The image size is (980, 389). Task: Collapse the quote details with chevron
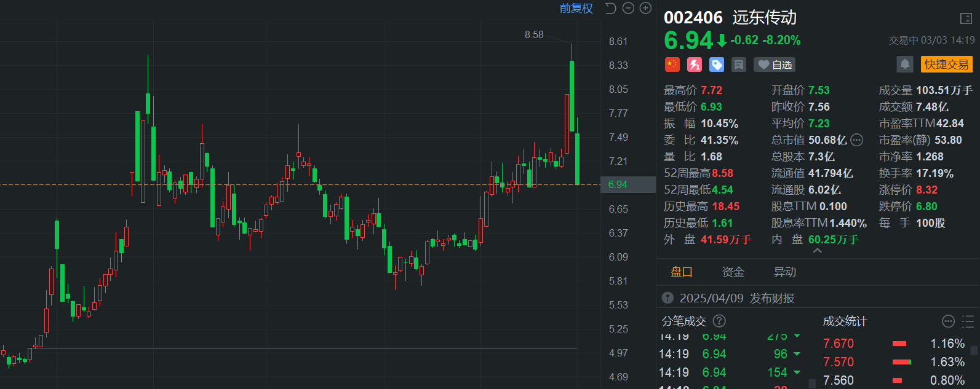tap(817, 251)
